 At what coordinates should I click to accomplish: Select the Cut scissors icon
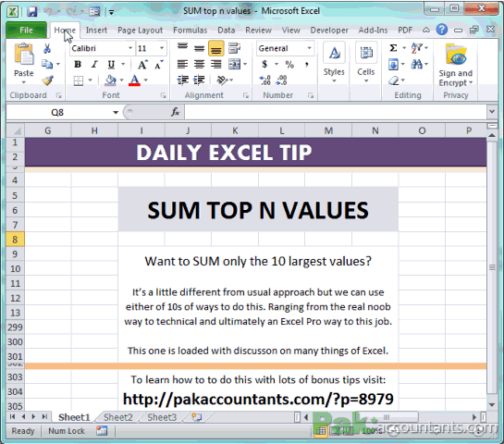47,48
